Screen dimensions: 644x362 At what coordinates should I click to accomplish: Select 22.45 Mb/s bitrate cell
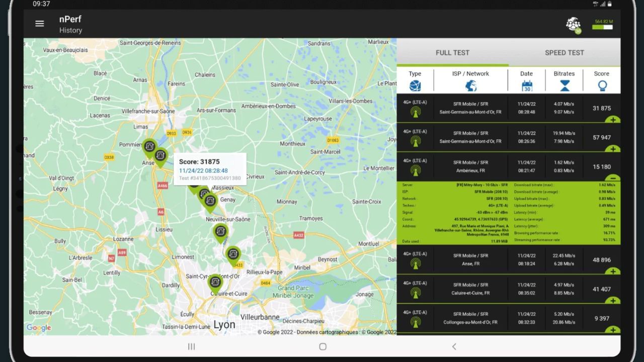(x=564, y=255)
